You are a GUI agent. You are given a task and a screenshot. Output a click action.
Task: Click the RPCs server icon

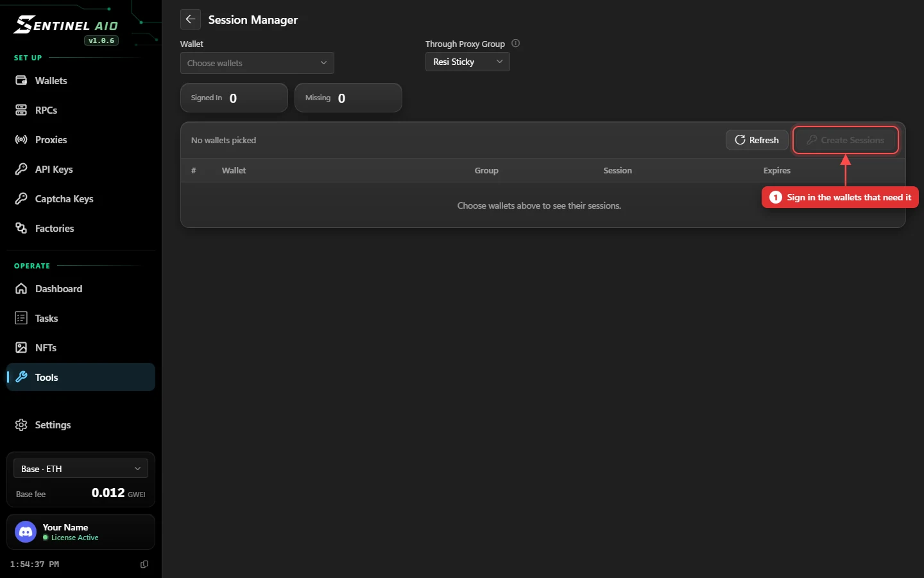point(21,110)
